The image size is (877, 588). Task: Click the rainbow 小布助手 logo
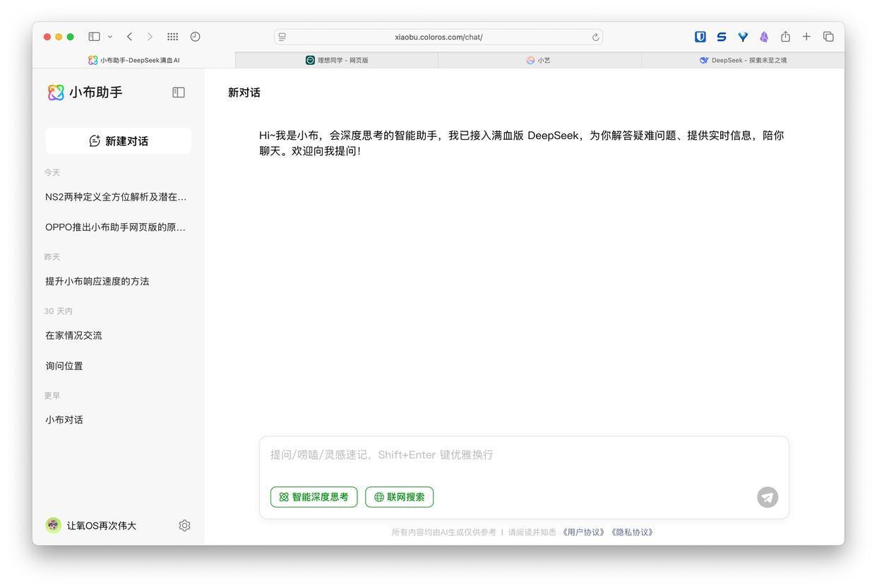point(56,92)
